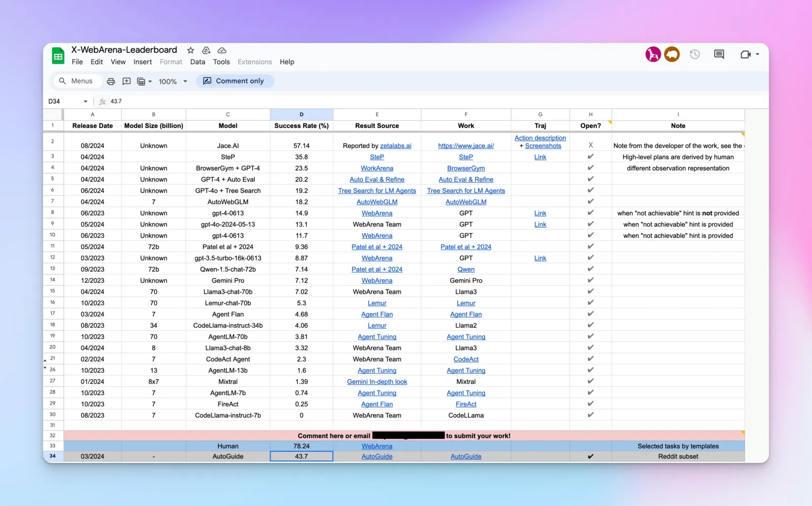
Task: Open the Help menu
Action: click(x=287, y=62)
